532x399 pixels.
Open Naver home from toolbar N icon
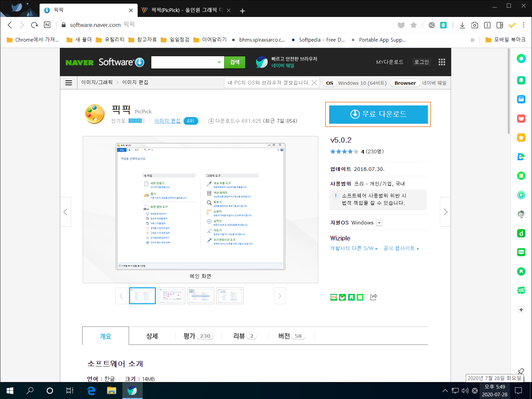pos(47,25)
